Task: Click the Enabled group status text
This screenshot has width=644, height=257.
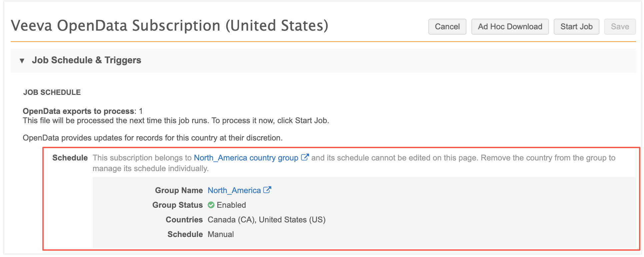Action: 231,205
